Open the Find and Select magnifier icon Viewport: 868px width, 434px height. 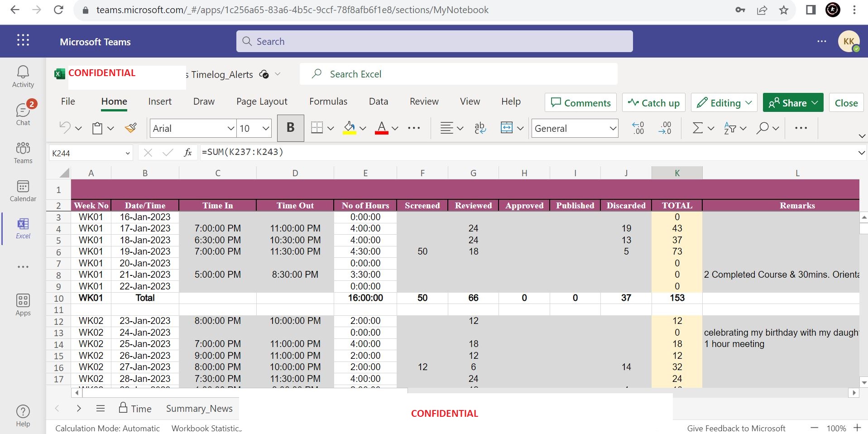762,128
